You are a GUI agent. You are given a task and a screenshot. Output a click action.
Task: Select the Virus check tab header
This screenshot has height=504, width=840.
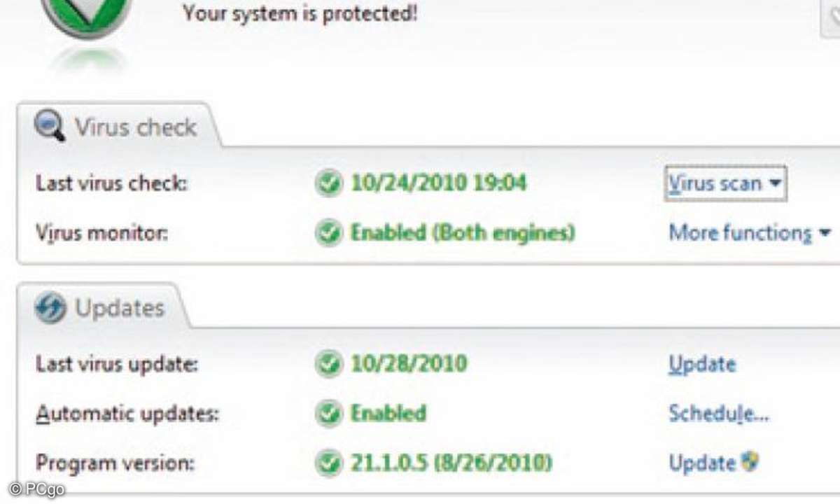tap(118, 127)
